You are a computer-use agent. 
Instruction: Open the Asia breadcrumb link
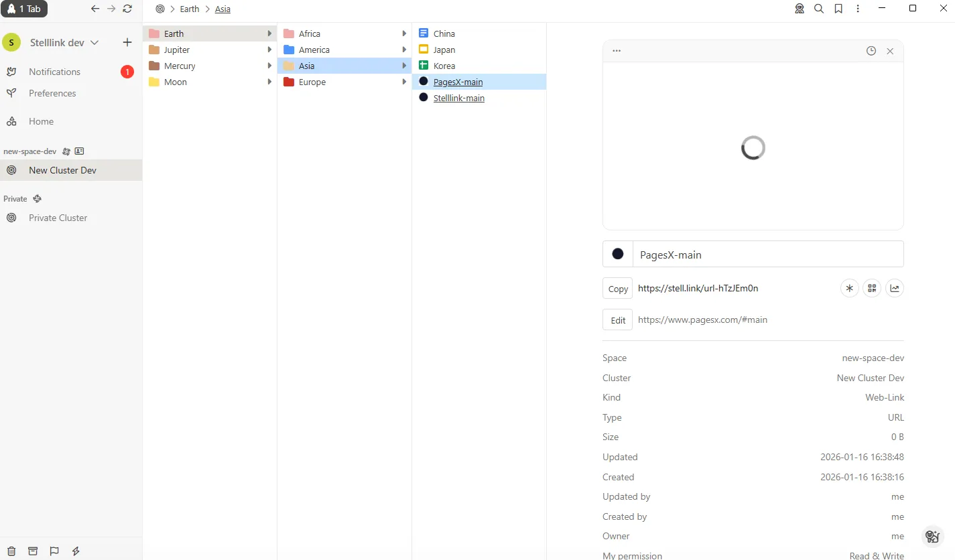[222, 9]
